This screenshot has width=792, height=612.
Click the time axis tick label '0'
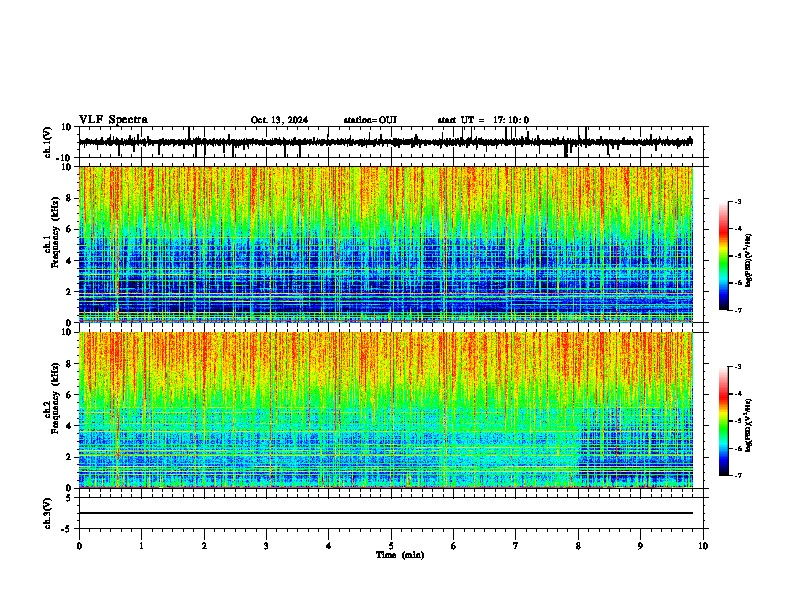pyautogui.click(x=79, y=546)
